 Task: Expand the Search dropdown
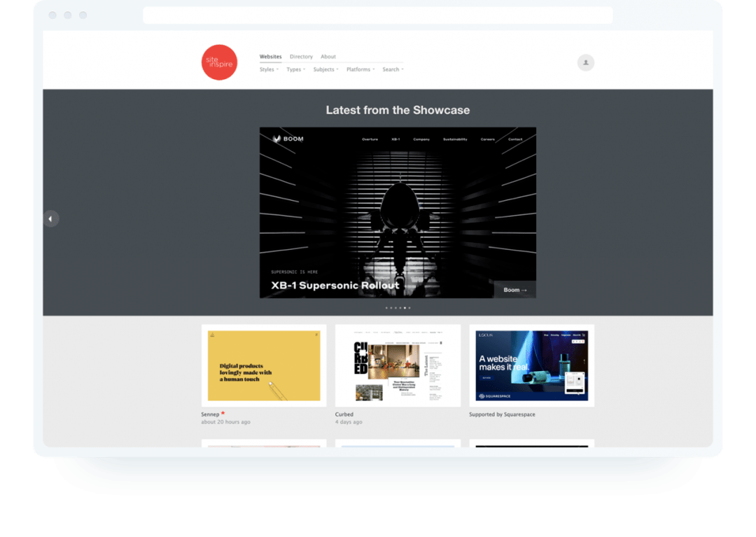tap(393, 69)
